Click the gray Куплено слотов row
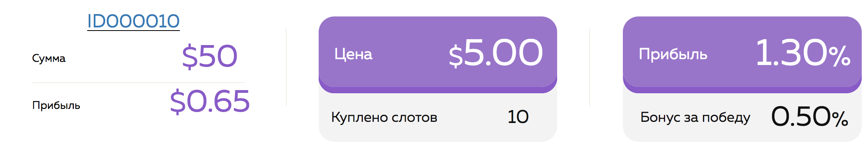Image resolution: width=868 pixels, height=152 pixels. (x=438, y=117)
